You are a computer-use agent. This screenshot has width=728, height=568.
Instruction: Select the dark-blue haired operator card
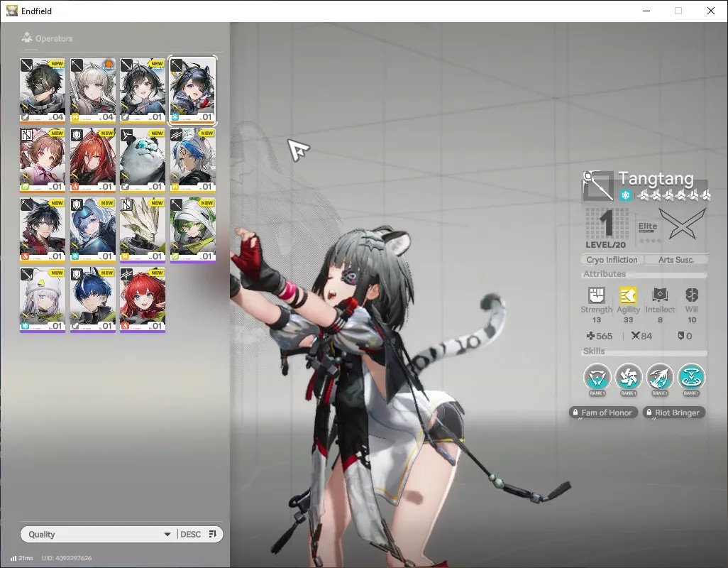tap(92, 299)
